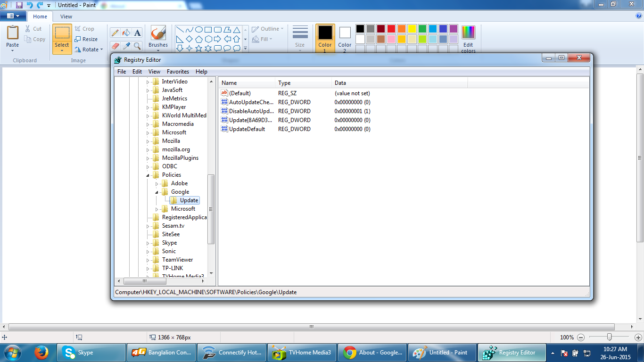Click the Zoom in plus button
644x362 pixels.
coord(638,337)
